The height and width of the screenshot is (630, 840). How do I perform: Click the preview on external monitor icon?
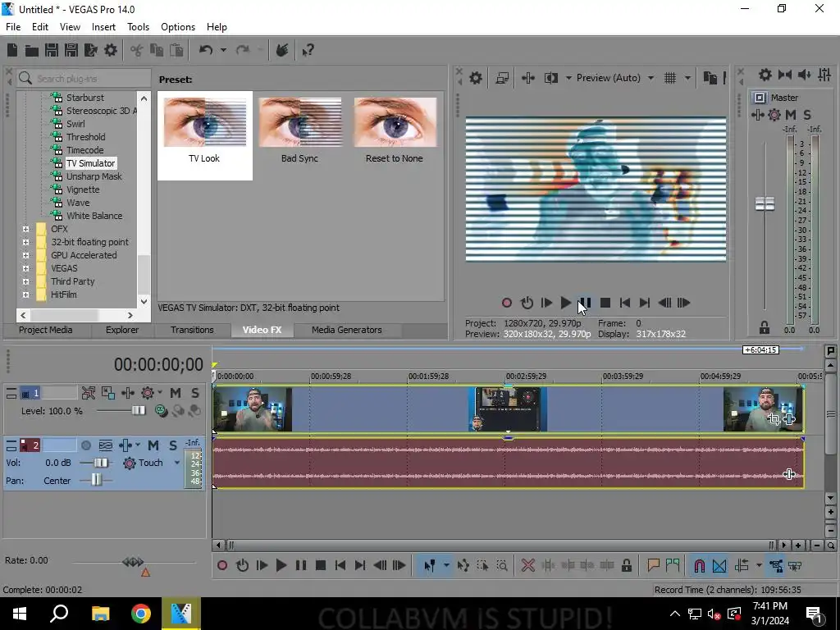pos(502,78)
